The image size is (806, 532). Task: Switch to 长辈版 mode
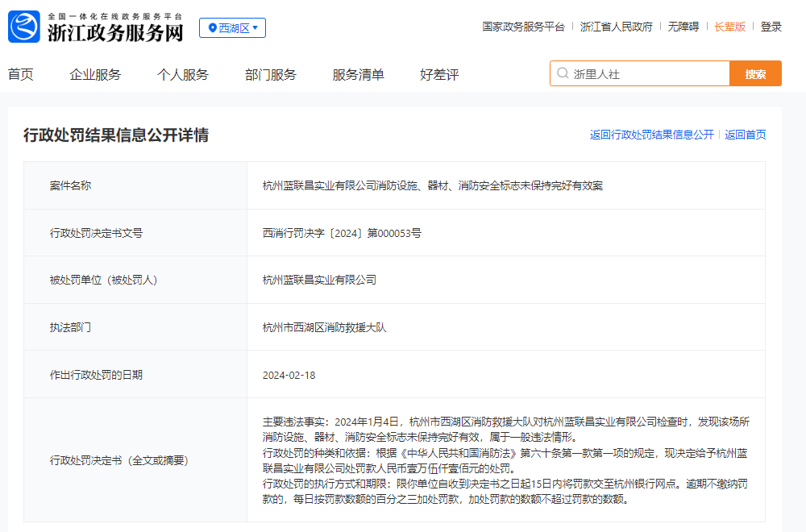730,27
